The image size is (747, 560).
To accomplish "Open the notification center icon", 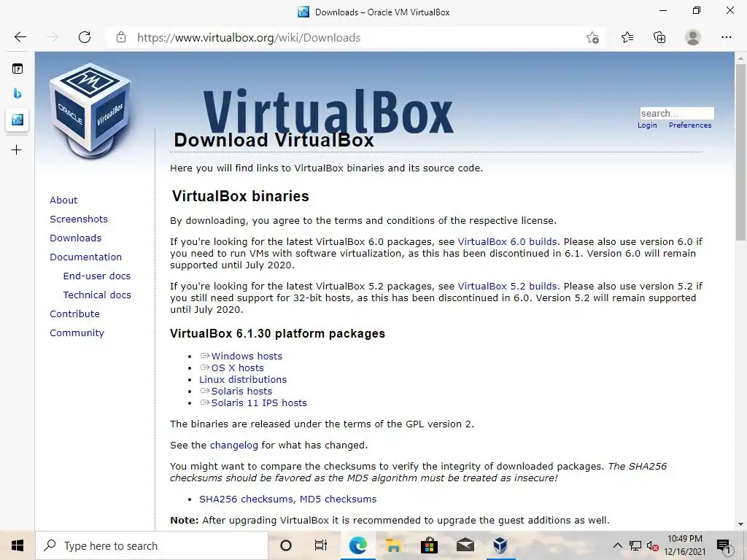I will [724, 546].
